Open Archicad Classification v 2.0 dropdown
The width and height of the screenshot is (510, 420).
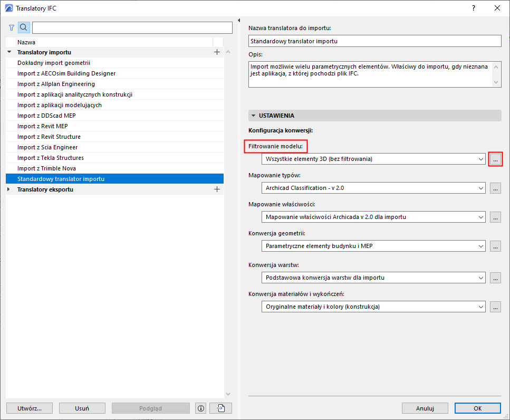tap(373, 188)
